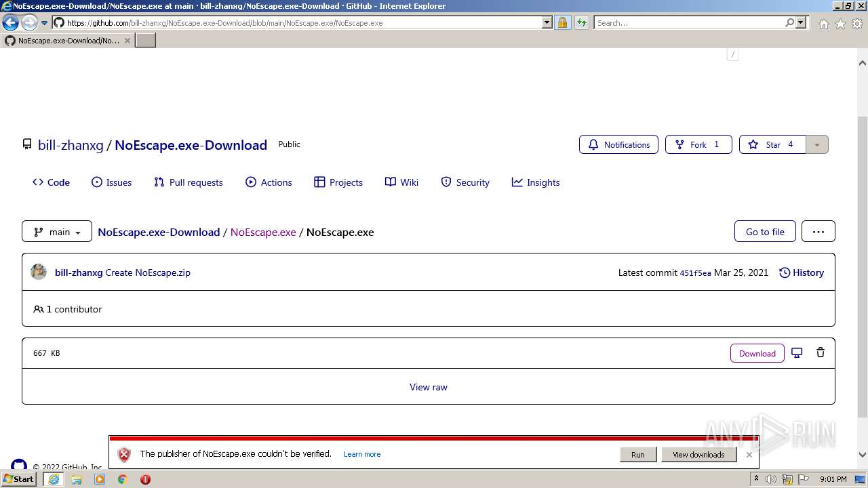The width and height of the screenshot is (868, 488).
Task: Open the three-dots more options menu
Action: (818, 232)
